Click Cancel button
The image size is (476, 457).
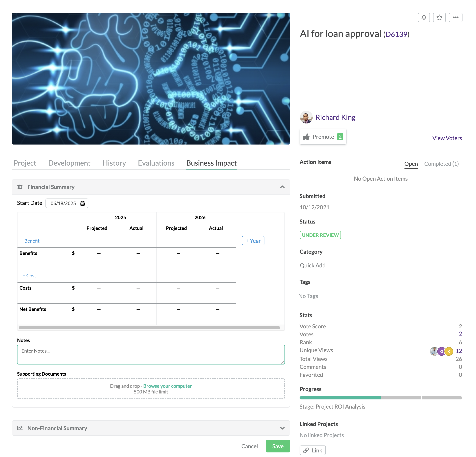[249, 446]
